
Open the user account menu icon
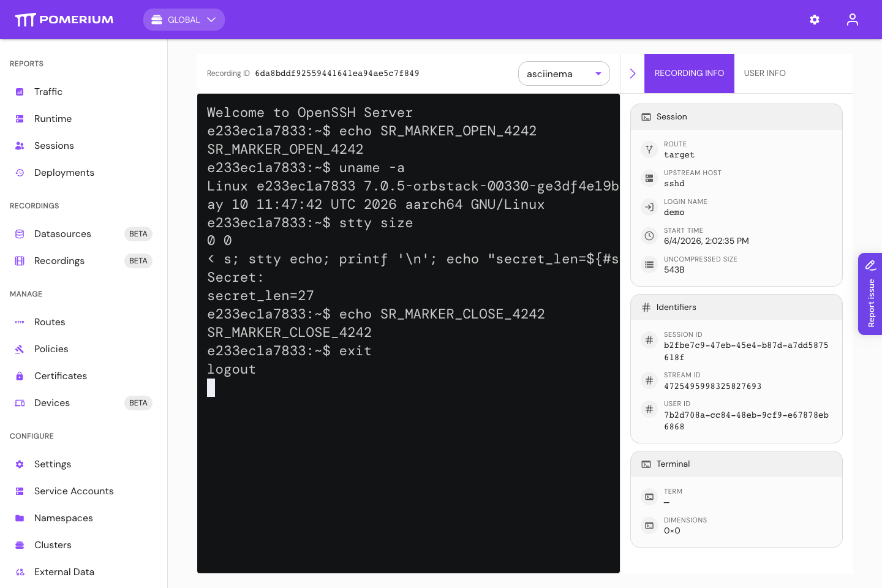pyautogui.click(x=853, y=20)
